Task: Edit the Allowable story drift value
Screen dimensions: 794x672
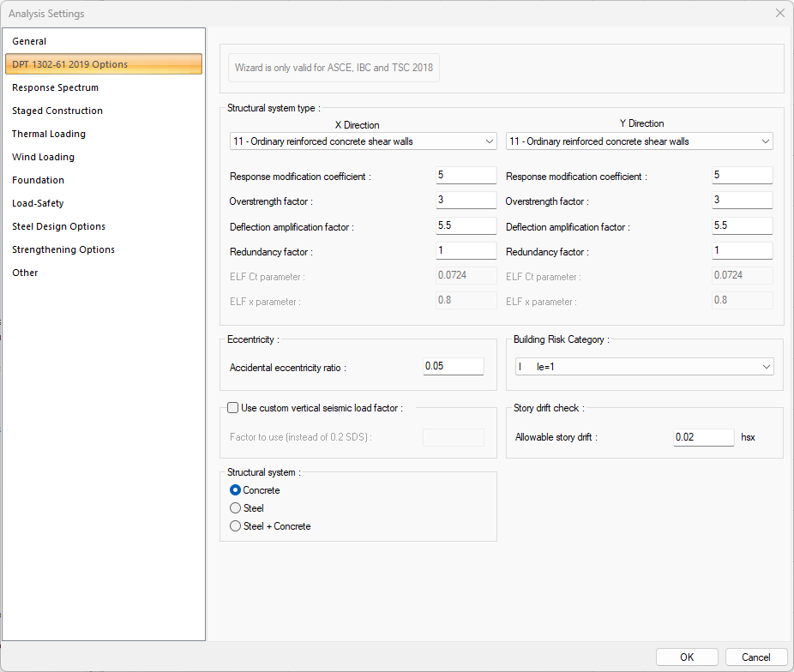Action: pyautogui.click(x=703, y=437)
